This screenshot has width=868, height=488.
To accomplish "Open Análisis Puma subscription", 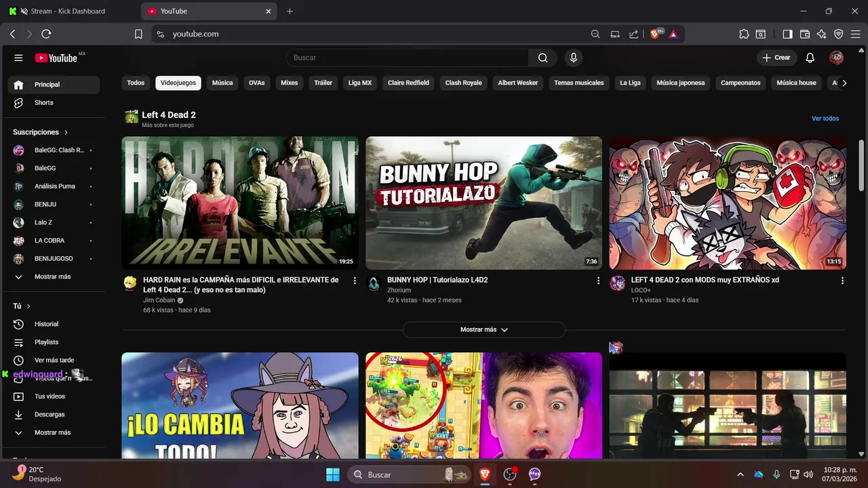I will point(54,186).
